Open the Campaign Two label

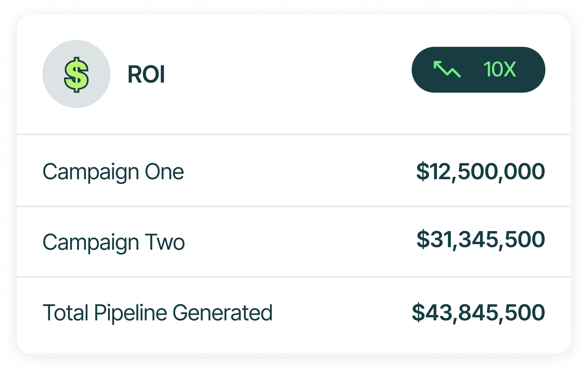point(113,242)
